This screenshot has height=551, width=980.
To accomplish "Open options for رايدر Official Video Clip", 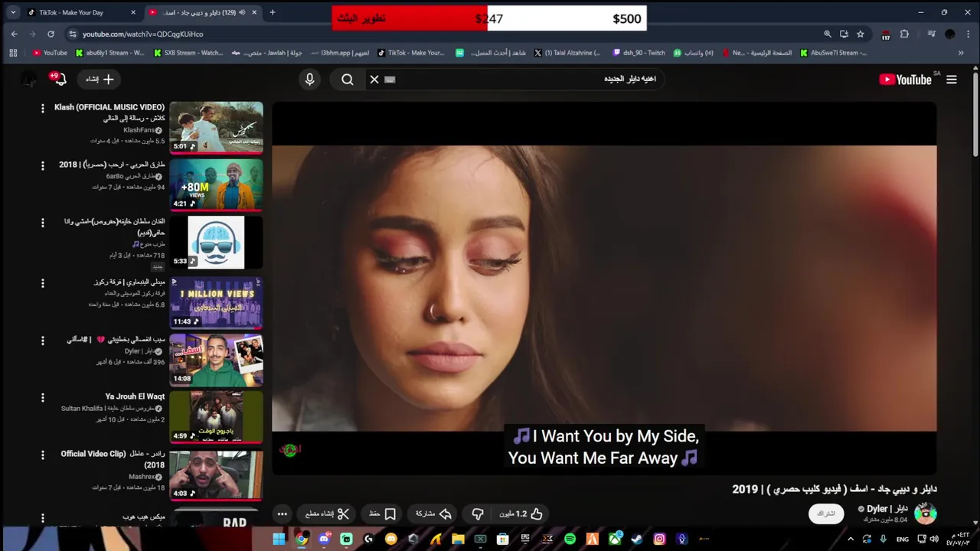I will pyautogui.click(x=43, y=455).
